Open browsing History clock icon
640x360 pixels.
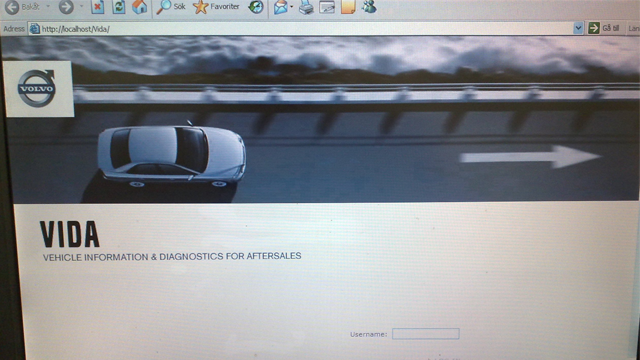point(256,7)
